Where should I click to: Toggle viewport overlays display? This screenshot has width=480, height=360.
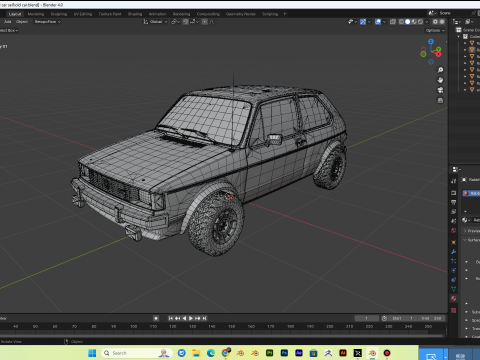[x=378, y=22]
